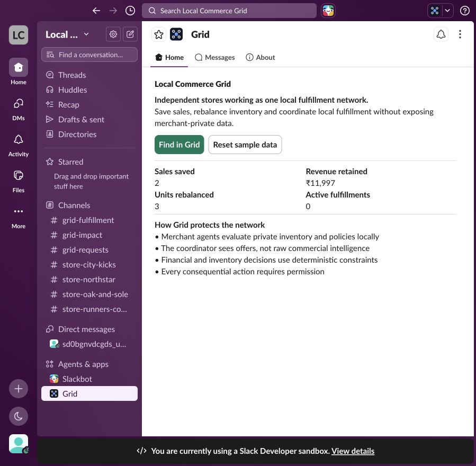This screenshot has height=466, width=476.
Task: Click the How Grid protects the network heading
Action: [x=210, y=225]
